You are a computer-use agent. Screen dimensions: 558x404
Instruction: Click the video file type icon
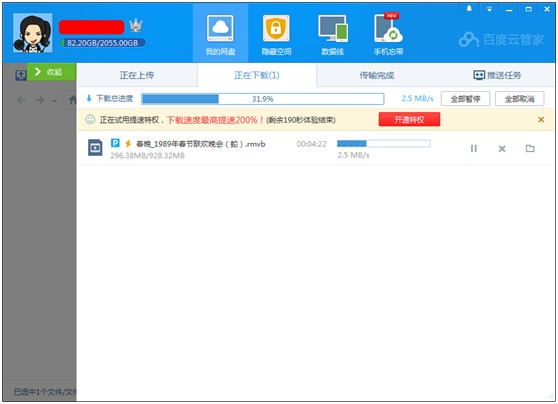click(95, 148)
